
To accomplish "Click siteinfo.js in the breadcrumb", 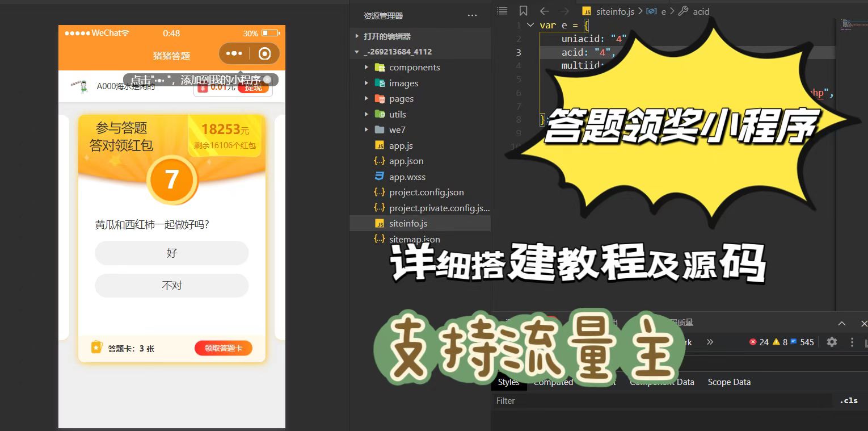I will tap(615, 11).
